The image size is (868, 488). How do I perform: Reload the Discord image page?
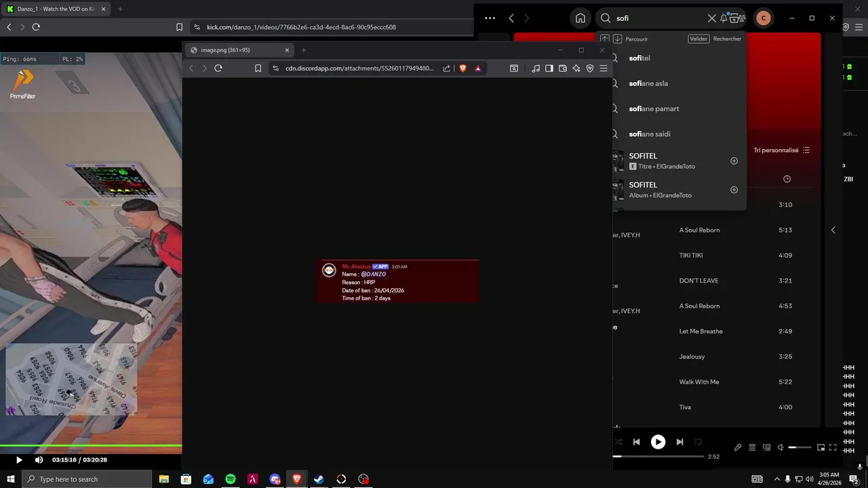218,68
